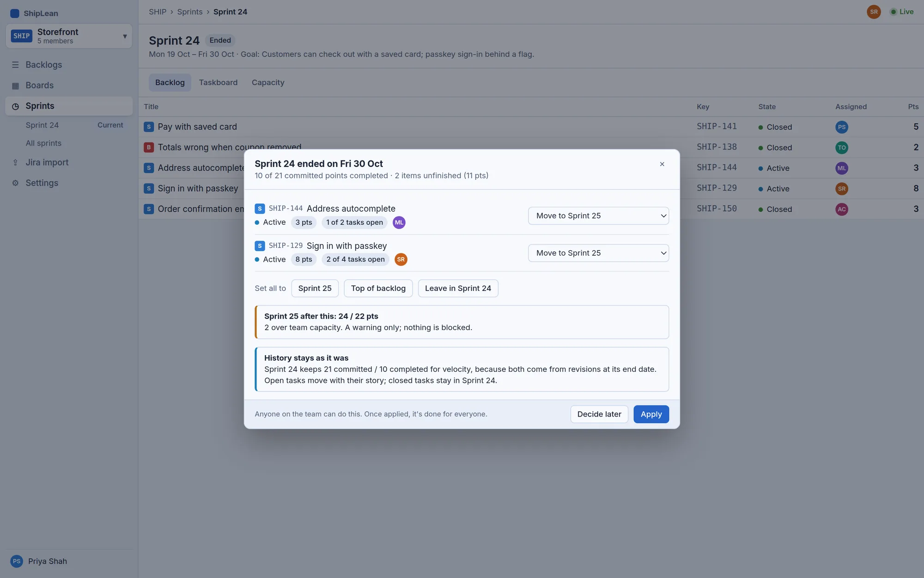Image resolution: width=924 pixels, height=578 pixels.
Task: Set all to Leave in Sprint 24
Action: point(458,288)
